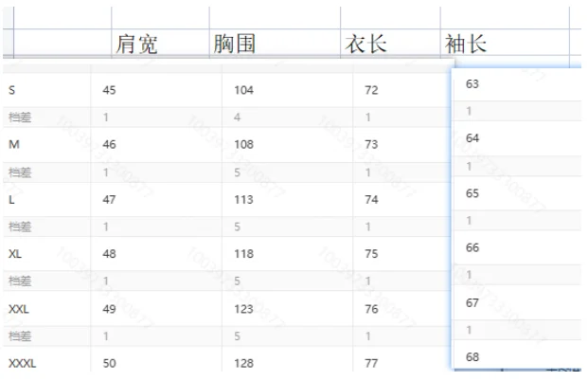Click the 档差 label below XL row
The height and width of the screenshot is (381, 588).
(20, 281)
